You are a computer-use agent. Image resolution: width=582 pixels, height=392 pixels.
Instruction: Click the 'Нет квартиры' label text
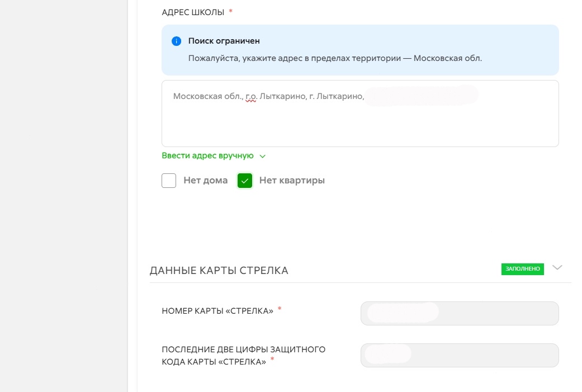coord(292,181)
